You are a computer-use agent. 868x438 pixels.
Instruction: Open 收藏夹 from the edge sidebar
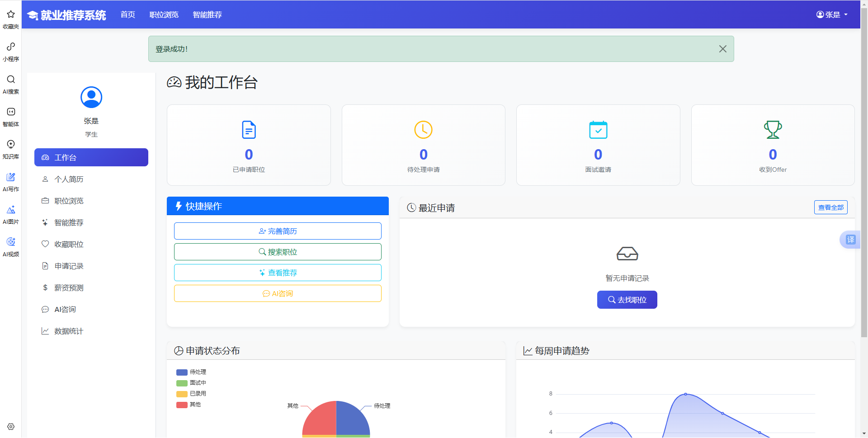coord(10,18)
